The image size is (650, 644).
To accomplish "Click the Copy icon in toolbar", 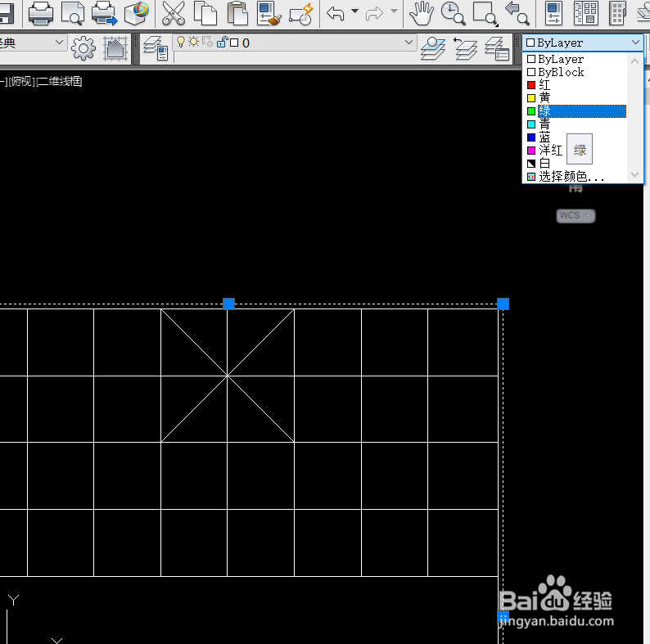I will [205, 14].
